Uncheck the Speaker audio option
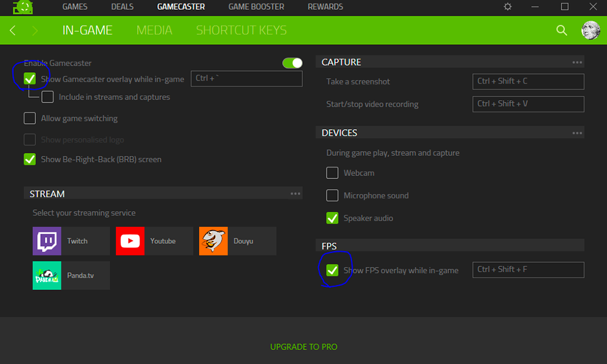 (333, 218)
